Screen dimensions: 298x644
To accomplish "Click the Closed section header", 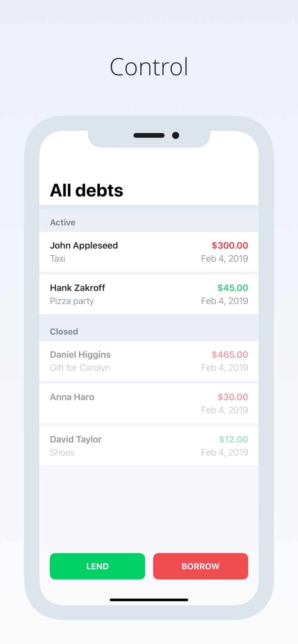I will point(64,332).
